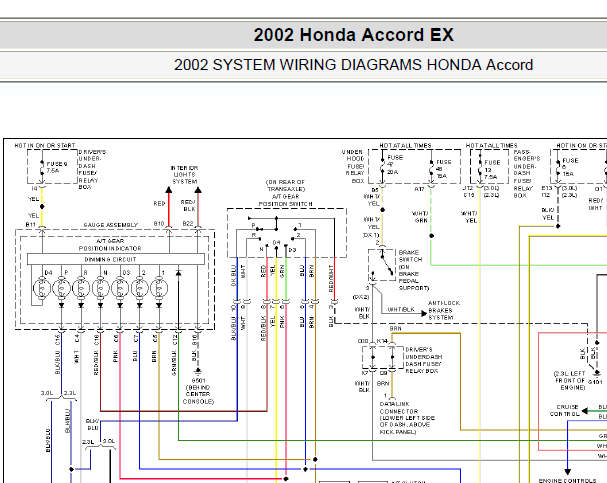Click the B10 connector label
This screenshot has height=483, width=607.
coord(159,224)
